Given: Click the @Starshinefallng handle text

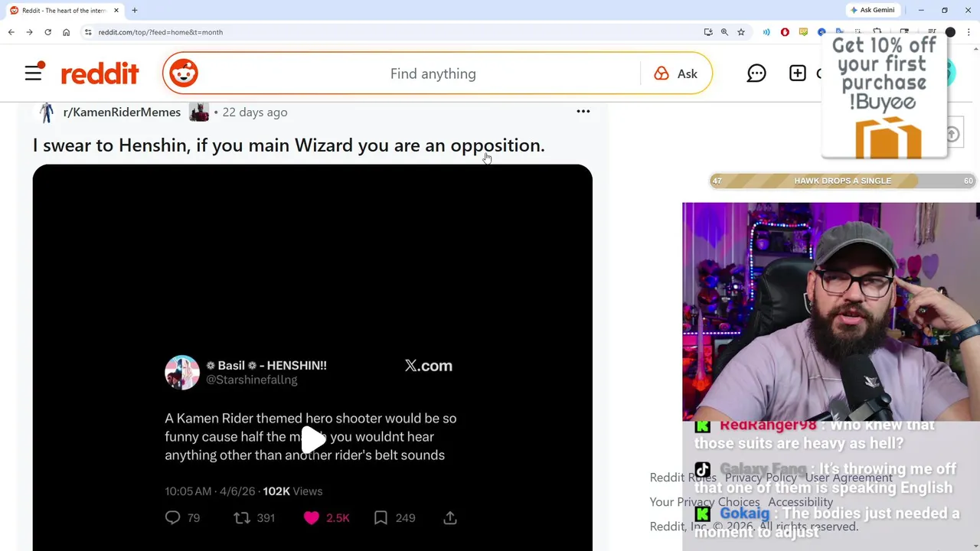Looking at the screenshot, I should tap(251, 380).
